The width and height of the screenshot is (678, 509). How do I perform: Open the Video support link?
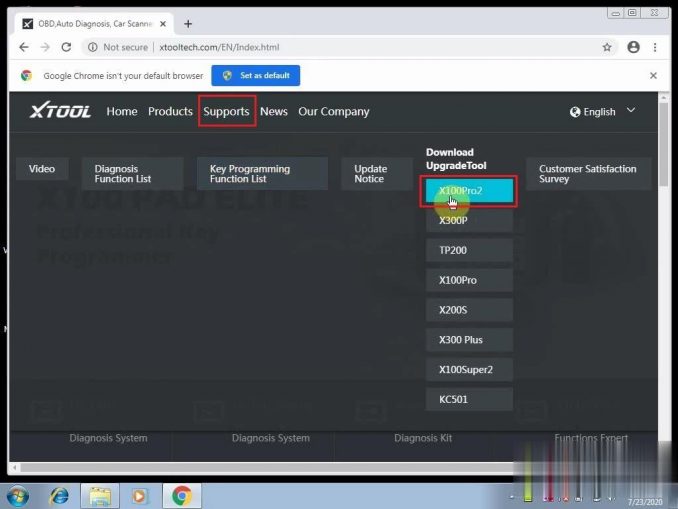point(42,169)
